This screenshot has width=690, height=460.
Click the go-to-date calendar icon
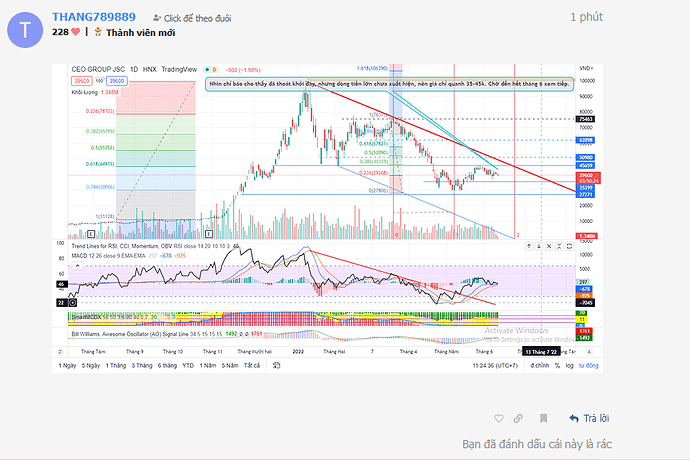pyautogui.click(x=272, y=366)
